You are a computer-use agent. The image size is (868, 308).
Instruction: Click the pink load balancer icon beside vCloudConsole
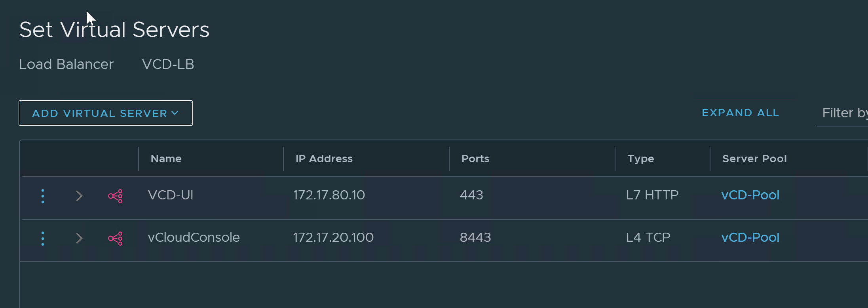[x=115, y=239]
